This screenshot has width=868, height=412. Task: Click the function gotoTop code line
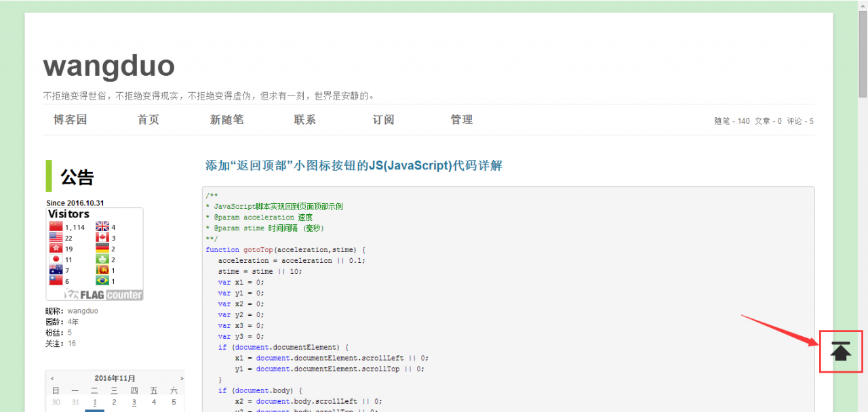pos(285,250)
